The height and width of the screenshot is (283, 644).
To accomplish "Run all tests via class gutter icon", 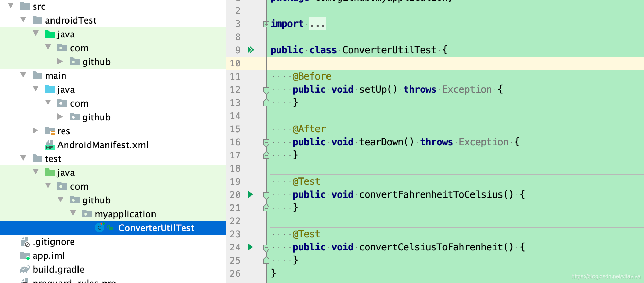I will 251,50.
